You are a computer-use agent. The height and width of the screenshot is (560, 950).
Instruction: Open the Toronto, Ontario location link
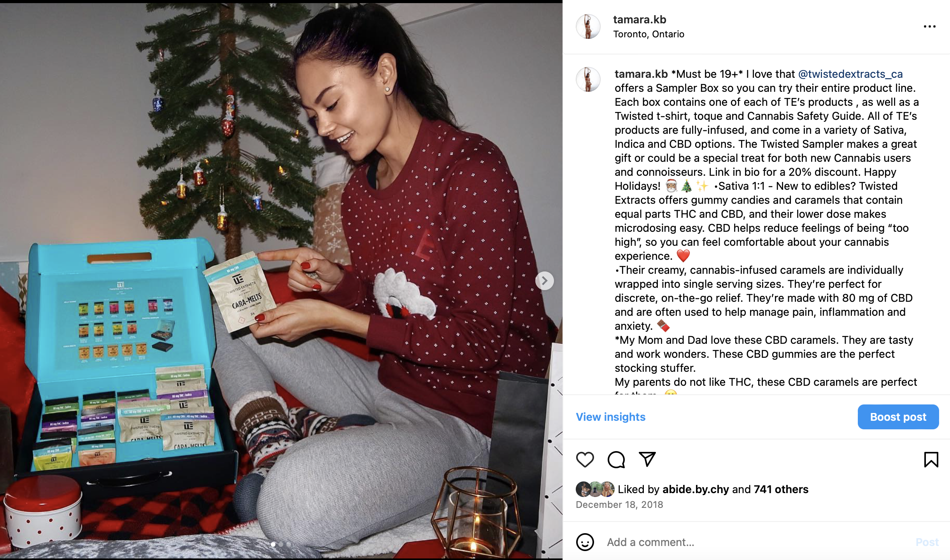click(649, 34)
